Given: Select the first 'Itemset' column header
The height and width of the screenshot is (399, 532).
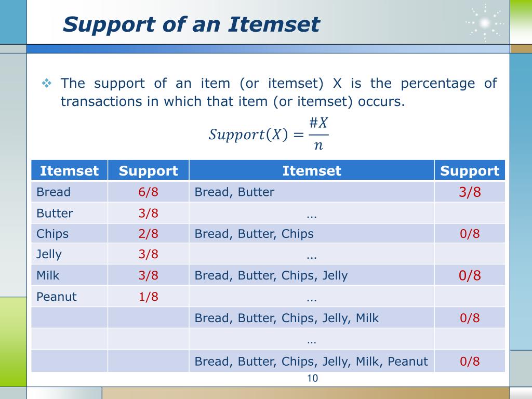Looking at the screenshot, I should coord(69,170).
